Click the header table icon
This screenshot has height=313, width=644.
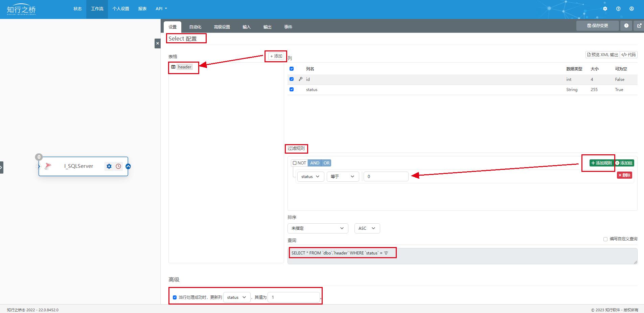pyautogui.click(x=173, y=67)
